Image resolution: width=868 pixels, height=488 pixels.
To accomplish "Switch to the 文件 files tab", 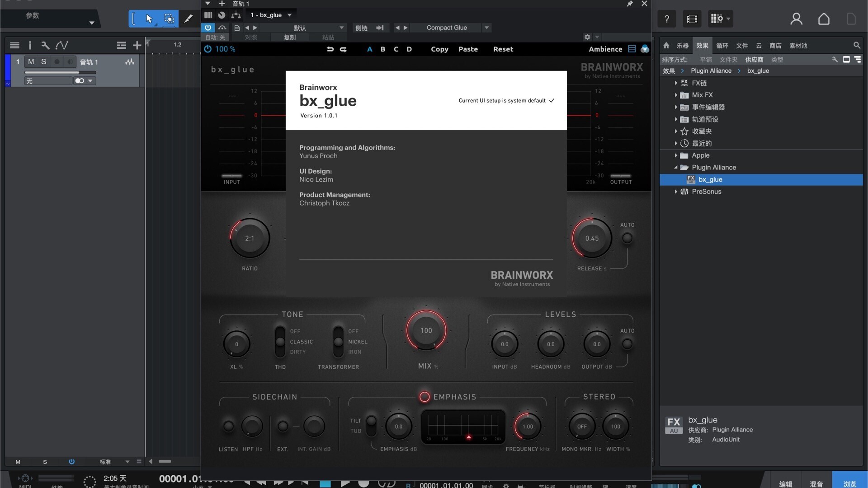I will click(x=742, y=45).
